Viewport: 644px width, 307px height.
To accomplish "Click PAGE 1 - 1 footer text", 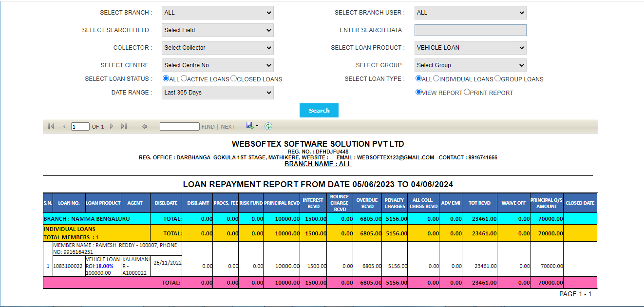I will [575, 294].
